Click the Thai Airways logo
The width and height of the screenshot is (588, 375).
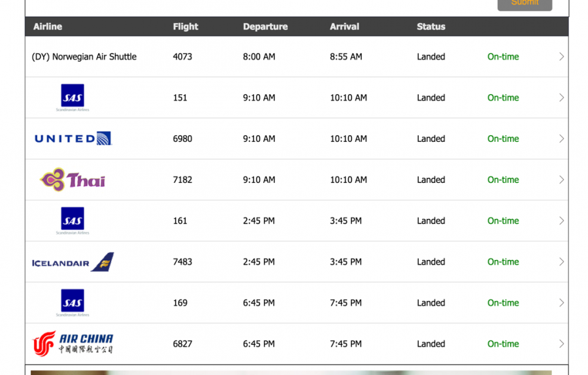(73, 180)
